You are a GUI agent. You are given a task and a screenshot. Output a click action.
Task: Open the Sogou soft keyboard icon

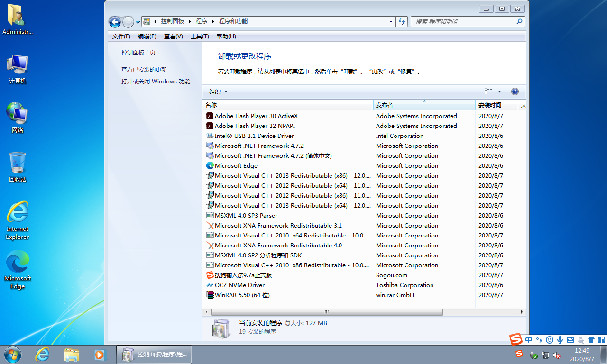point(570,339)
